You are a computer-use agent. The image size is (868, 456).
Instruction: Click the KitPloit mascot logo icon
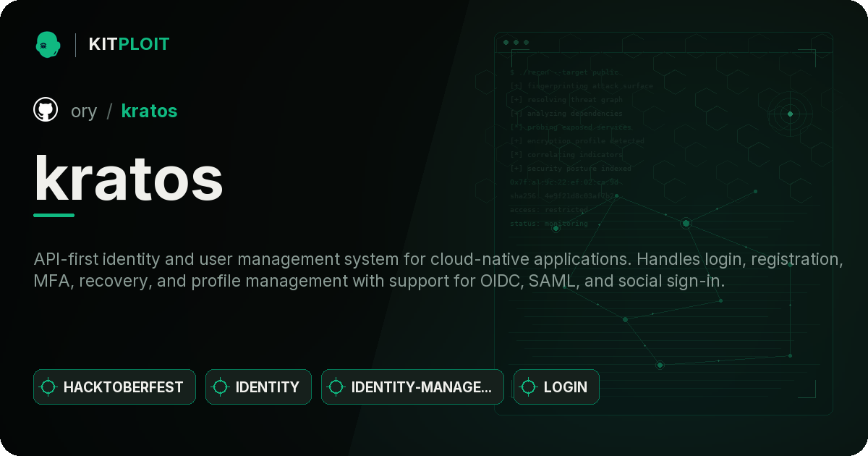pyautogui.click(x=47, y=44)
